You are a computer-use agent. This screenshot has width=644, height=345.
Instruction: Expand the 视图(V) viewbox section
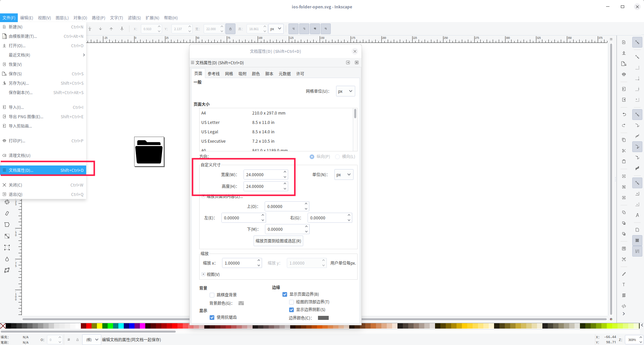[x=203, y=274]
